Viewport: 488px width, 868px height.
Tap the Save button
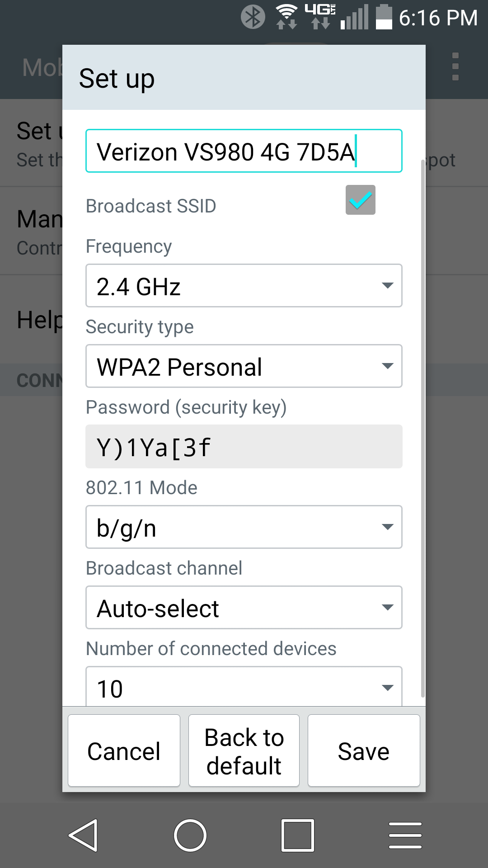(x=363, y=750)
